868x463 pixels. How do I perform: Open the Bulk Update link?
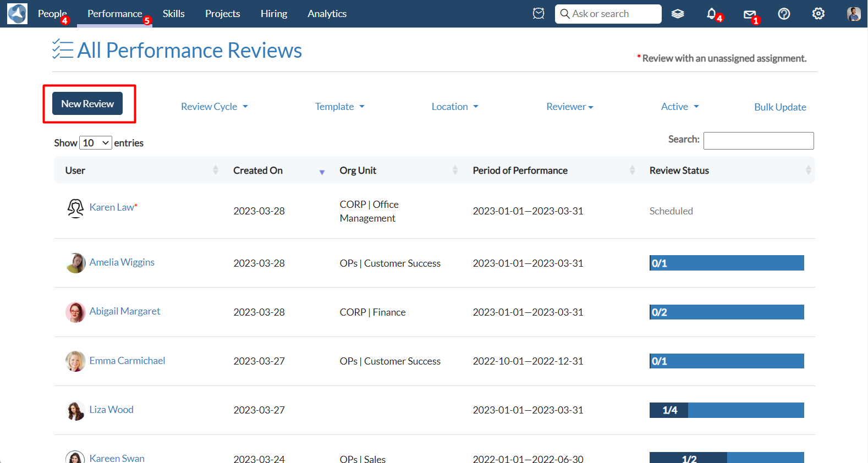(x=779, y=107)
